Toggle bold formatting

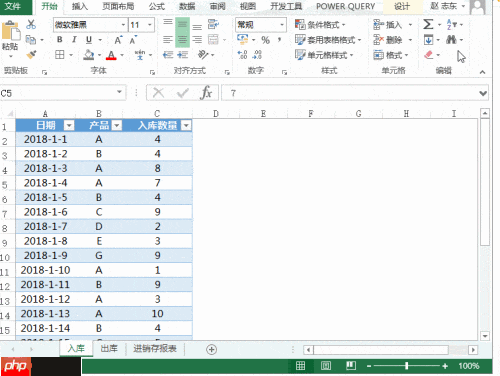(x=60, y=40)
